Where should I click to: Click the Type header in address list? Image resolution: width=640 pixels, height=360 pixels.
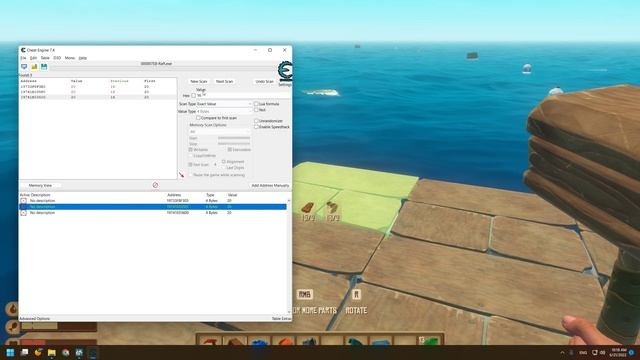point(210,195)
